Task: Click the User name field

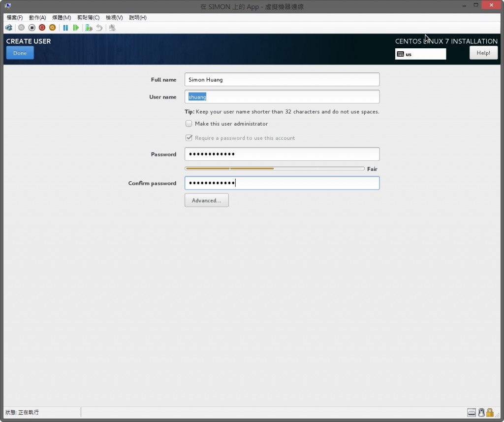Action: [x=282, y=97]
